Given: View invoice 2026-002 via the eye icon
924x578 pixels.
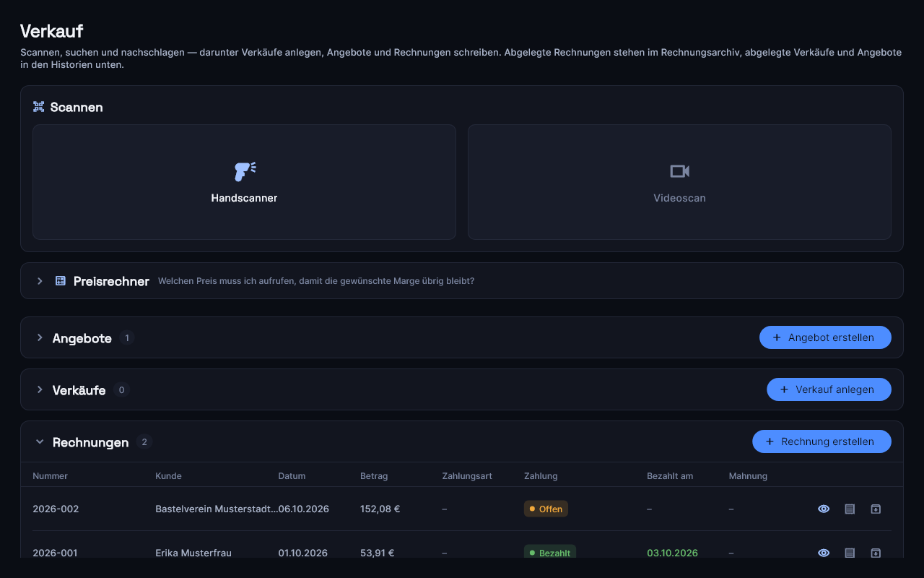Looking at the screenshot, I should tap(824, 509).
